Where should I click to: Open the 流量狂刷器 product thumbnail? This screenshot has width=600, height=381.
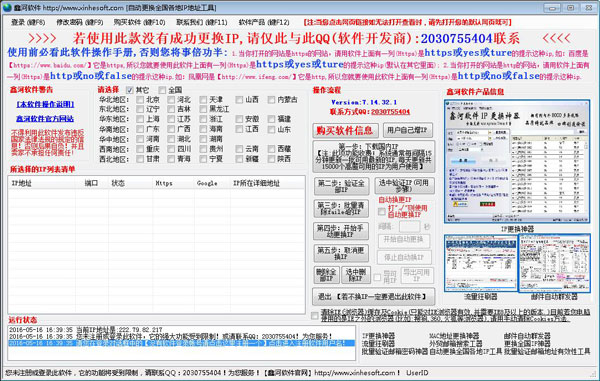[x=480, y=263]
